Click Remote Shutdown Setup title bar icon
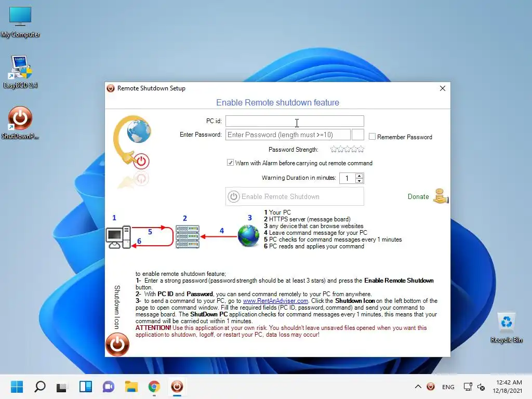 [x=111, y=88]
